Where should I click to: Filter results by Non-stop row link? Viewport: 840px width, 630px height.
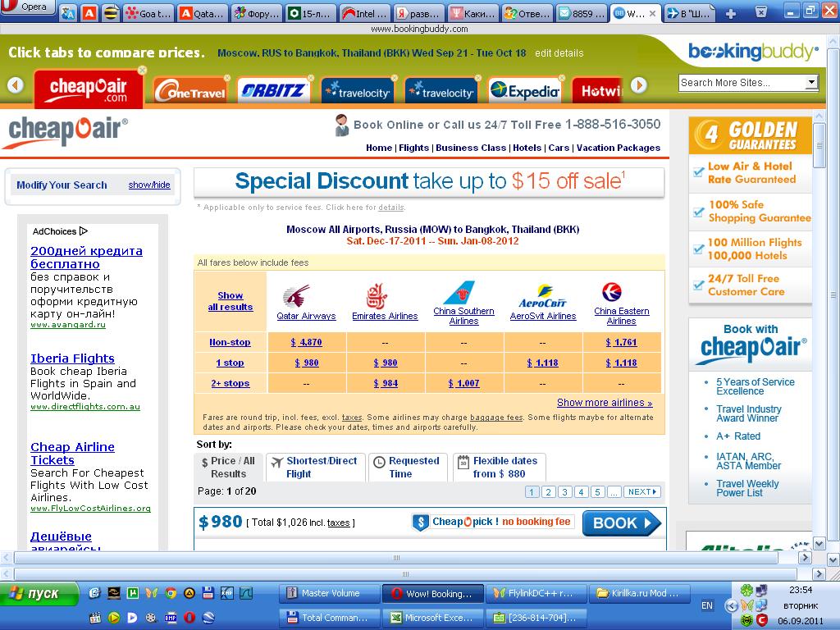[230, 342]
